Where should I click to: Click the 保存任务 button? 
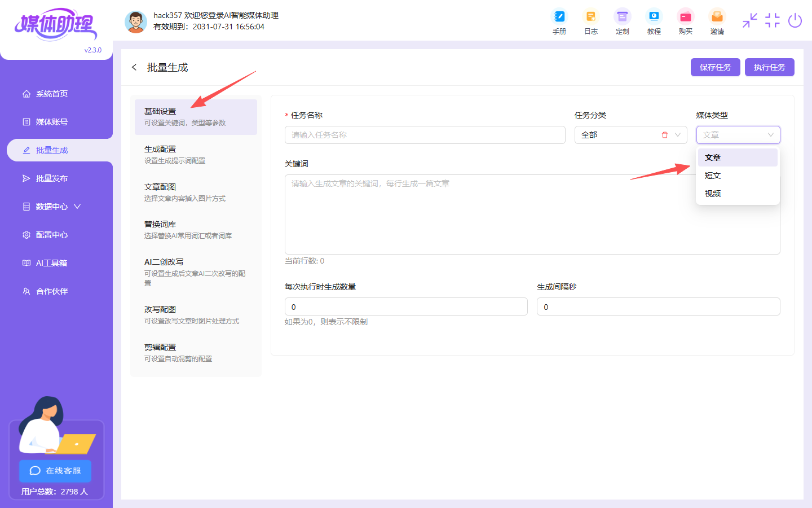click(x=715, y=67)
